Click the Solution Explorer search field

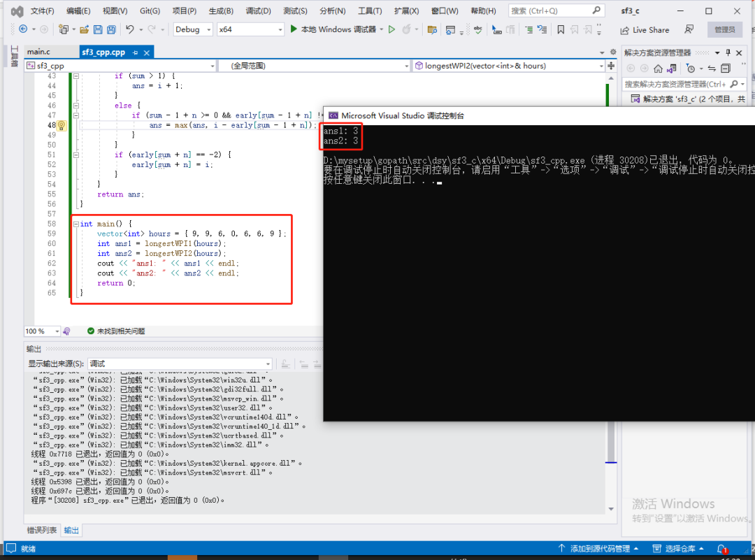click(x=684, y=85)
